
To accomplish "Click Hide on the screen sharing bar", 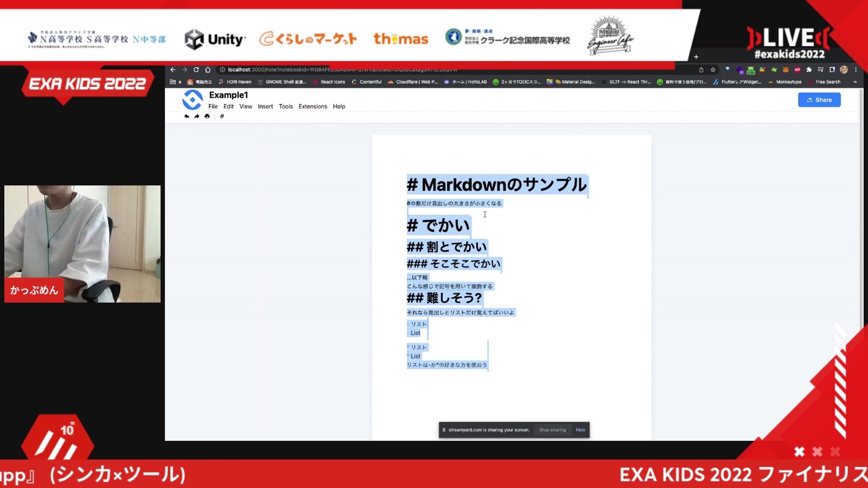I will tap(580, 430).
